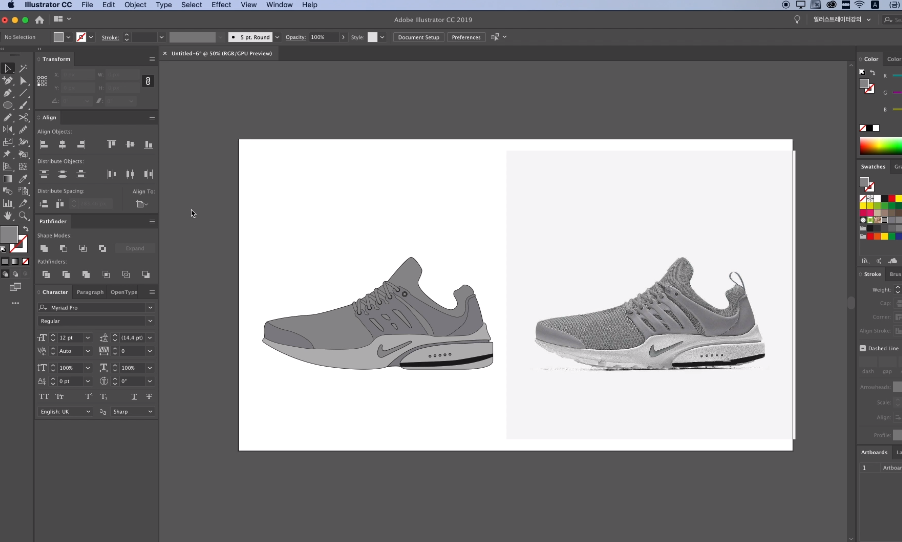Click the Home icon in title bar
Screen dimensions: 902x542
pyautogui.click(x=39, y=20)
